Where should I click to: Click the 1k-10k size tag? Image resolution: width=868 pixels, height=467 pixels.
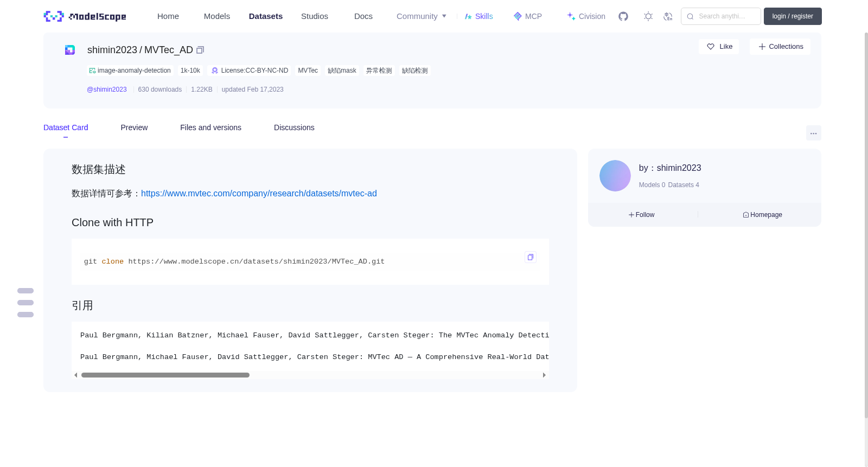(190, 71)
